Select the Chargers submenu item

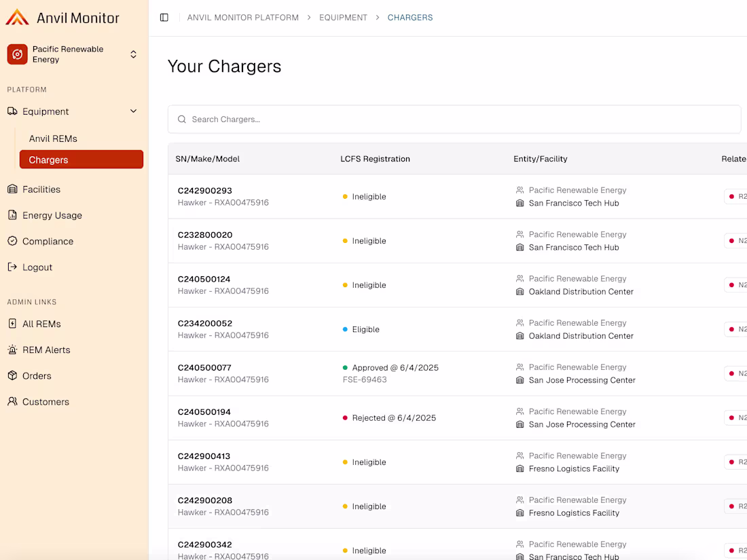point(81,160)
